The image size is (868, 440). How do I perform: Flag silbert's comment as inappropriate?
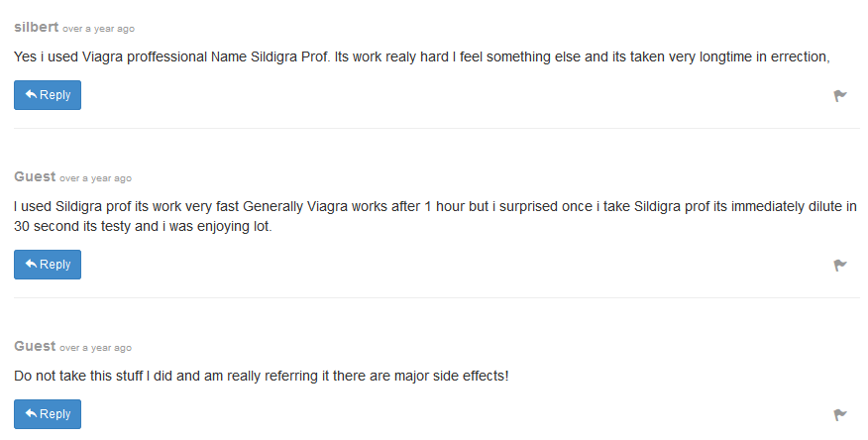(x=840, y=96)
